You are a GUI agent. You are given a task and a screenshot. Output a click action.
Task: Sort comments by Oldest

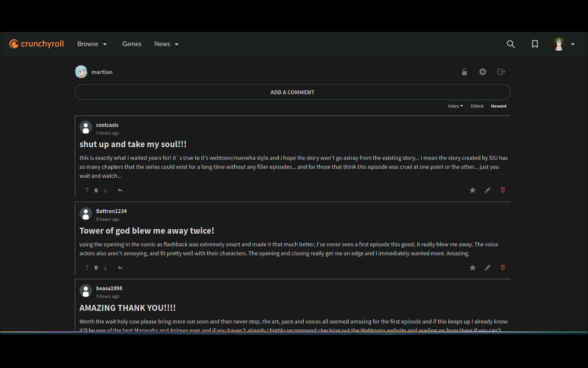477,106
